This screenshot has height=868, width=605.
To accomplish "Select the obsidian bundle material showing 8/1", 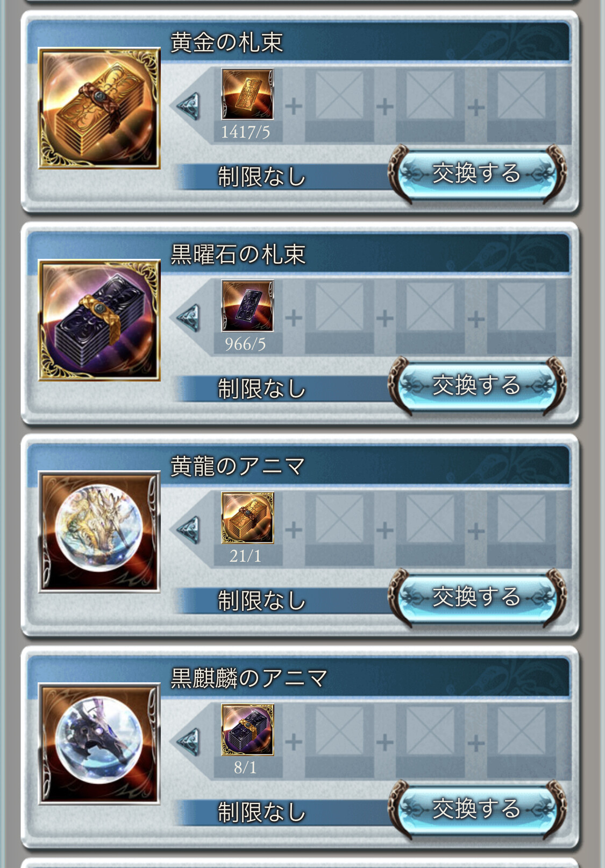I will coord(247,730).
